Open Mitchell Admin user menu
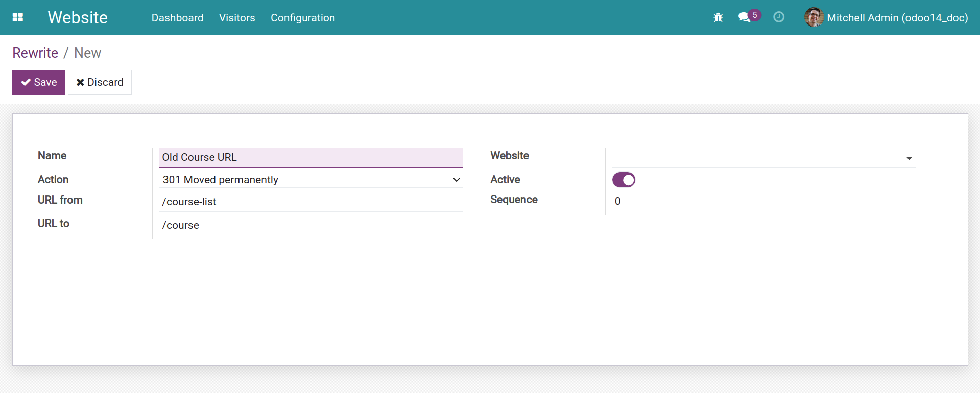 coord(887,18)
